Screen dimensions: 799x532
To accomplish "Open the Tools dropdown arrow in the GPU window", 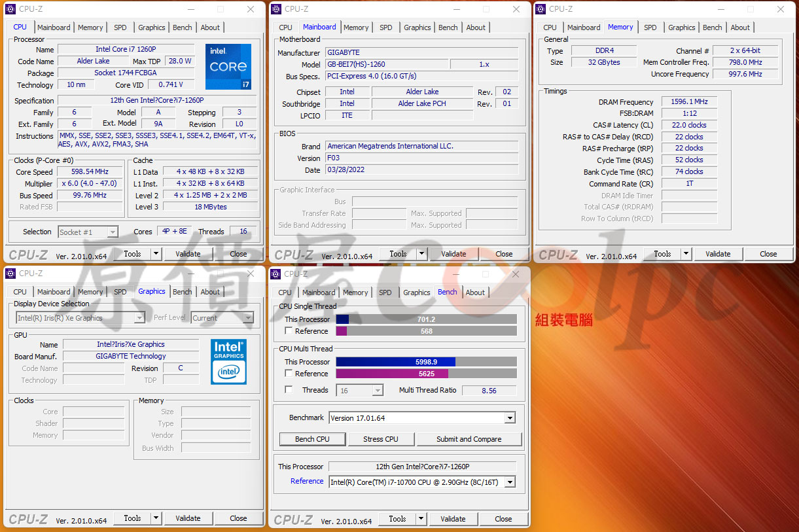I will click(x=156, y=518).
